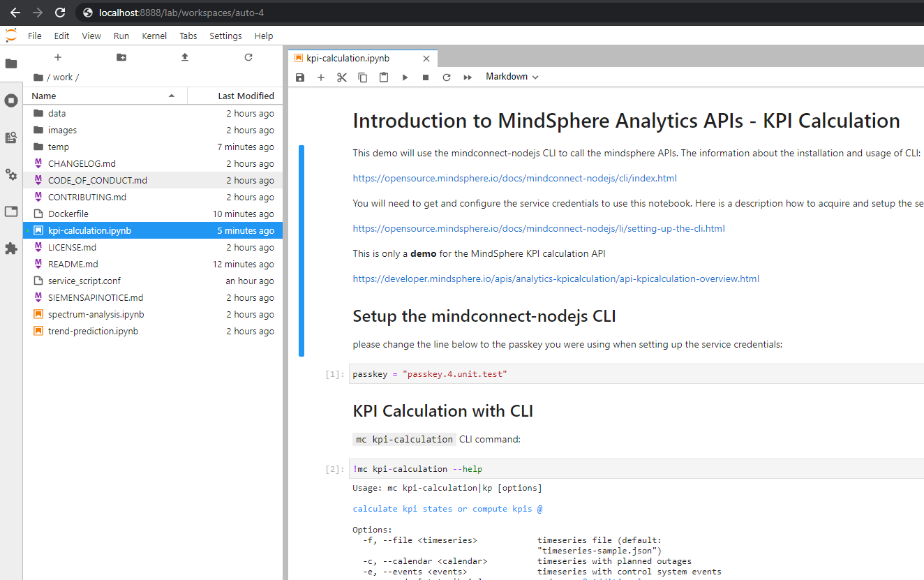Select kpi-calculation.ipynb in file list
The image size is (924, 580).
[153, 230]
